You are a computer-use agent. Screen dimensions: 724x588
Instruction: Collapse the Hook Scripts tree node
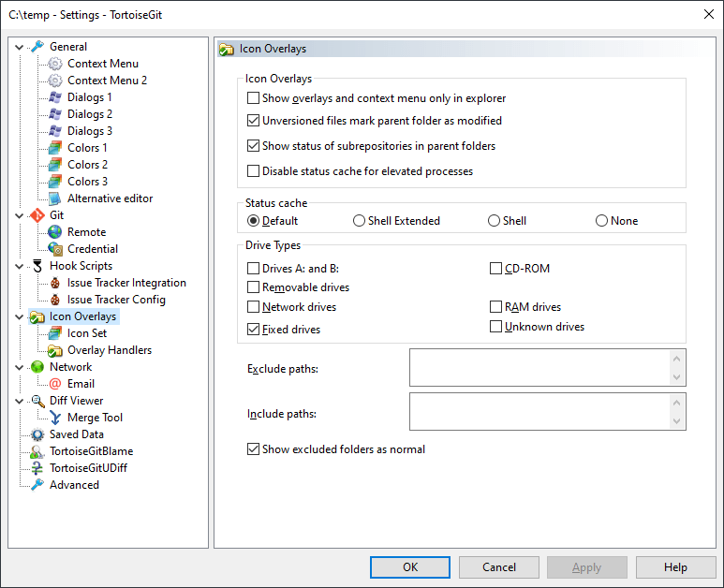[x=20, y=266]
